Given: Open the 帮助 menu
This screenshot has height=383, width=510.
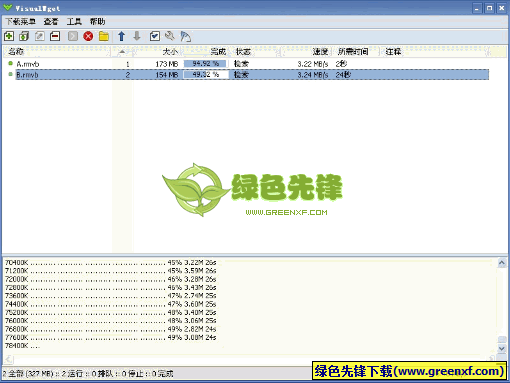Looking at the screenshot, I should click(x=97, y=22).
